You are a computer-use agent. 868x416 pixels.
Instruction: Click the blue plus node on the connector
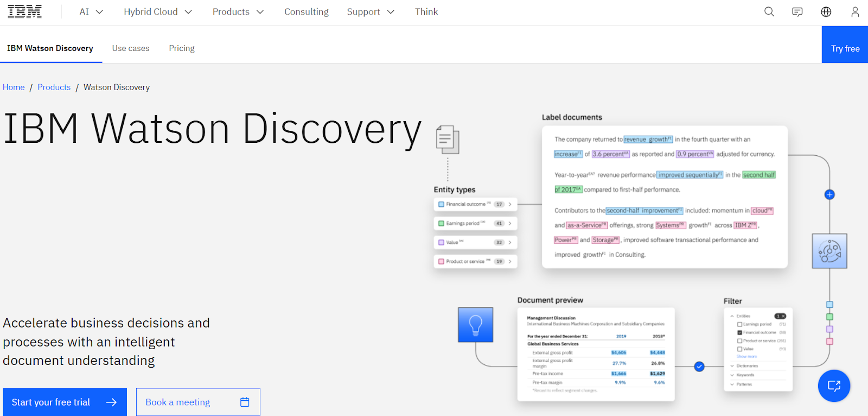point(829,194)
